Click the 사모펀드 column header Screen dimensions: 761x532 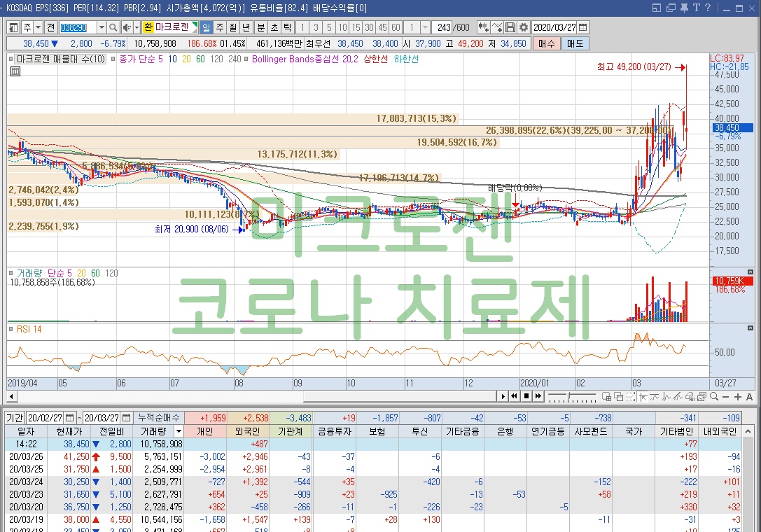(591, 431)
